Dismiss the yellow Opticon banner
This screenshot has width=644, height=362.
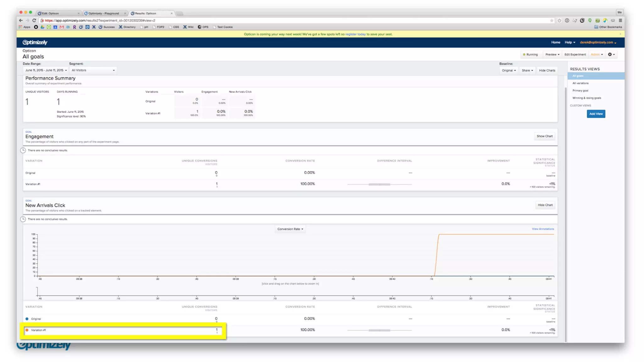tap(620, 34)
